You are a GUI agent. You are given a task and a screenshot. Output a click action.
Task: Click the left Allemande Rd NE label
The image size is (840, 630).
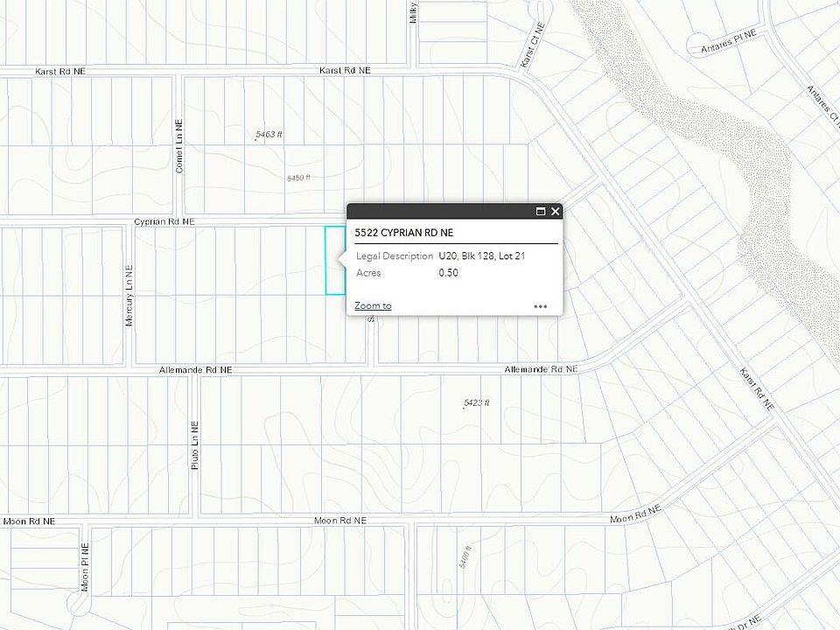pos(195,370)
